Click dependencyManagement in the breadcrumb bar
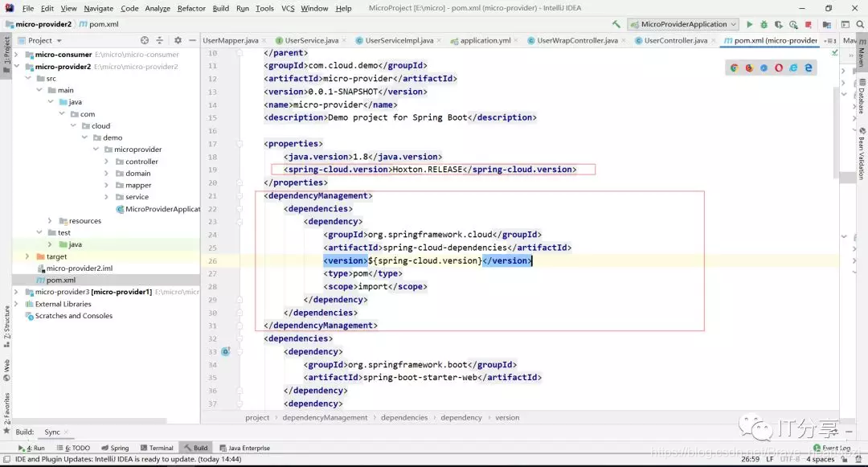The width and height of the screenshot is (868, 467). (325, 418)
